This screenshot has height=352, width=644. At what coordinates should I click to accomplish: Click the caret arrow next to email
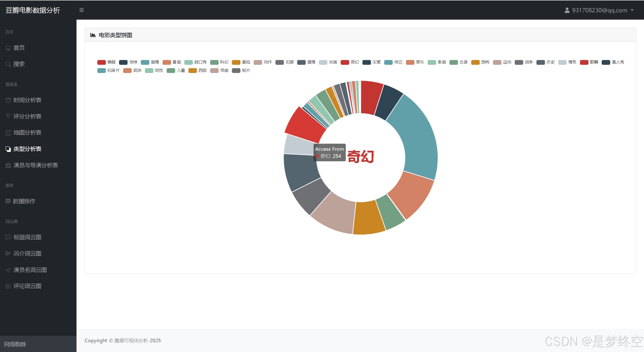coord(632,10)
